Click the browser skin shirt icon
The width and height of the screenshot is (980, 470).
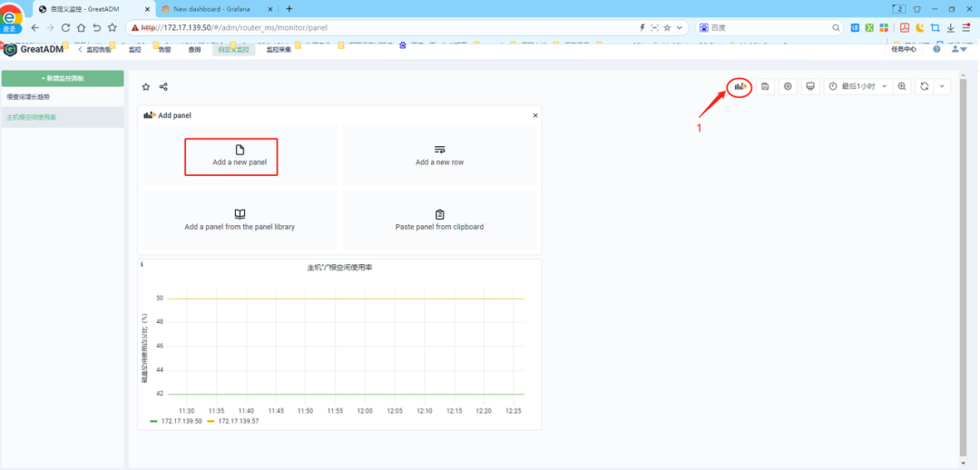[x=916, y=9]
